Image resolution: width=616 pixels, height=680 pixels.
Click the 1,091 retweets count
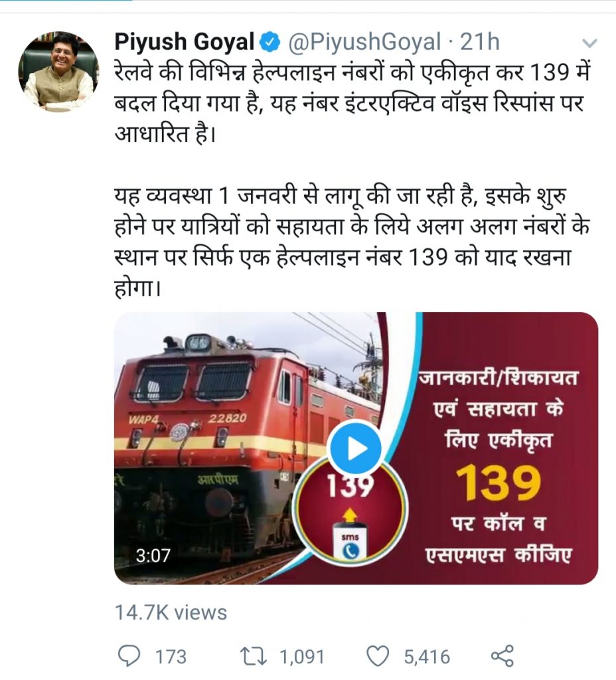[302, 657]
